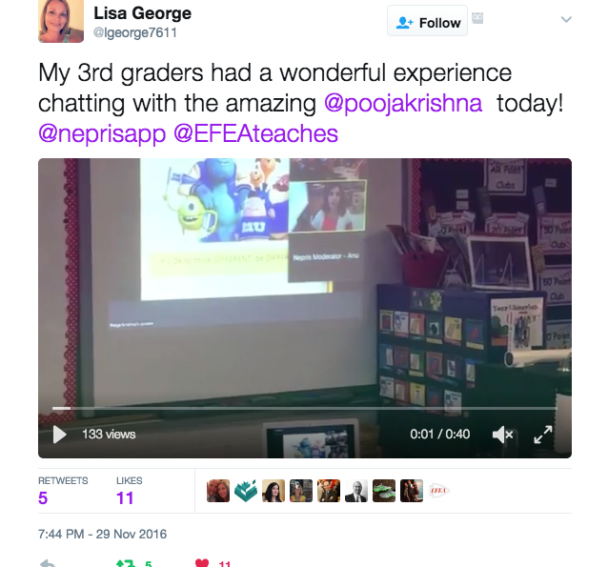Unmute the video sound

click(x=503, y=434)
